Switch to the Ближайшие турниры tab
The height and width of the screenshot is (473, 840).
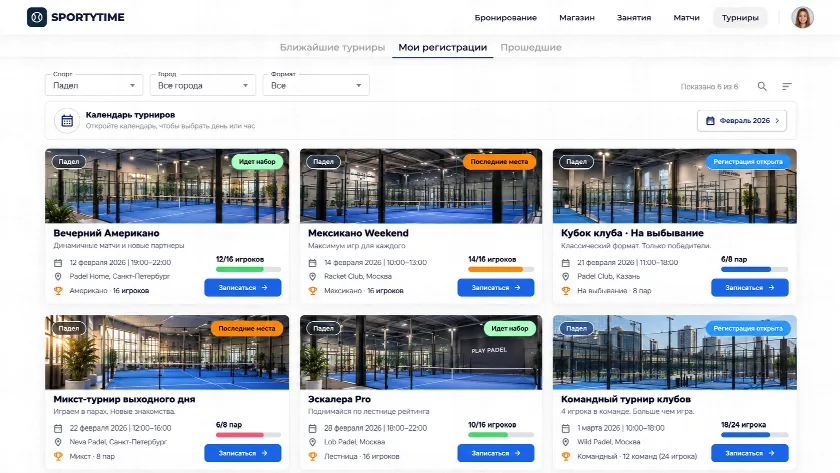point(332,47)
